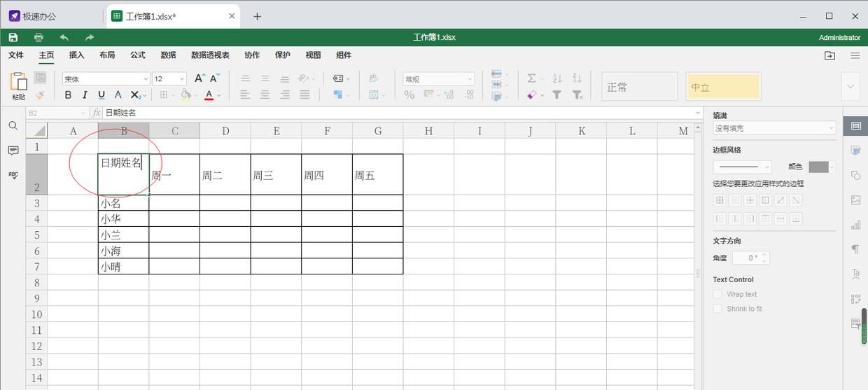Open the hamburger menu at top right

[x=855, y=55]
